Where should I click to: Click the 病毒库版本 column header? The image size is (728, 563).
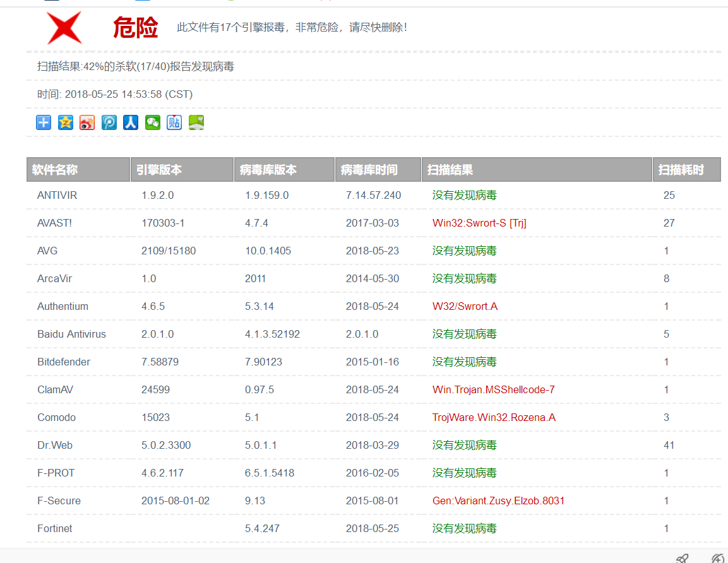click(x=284, y=169)
